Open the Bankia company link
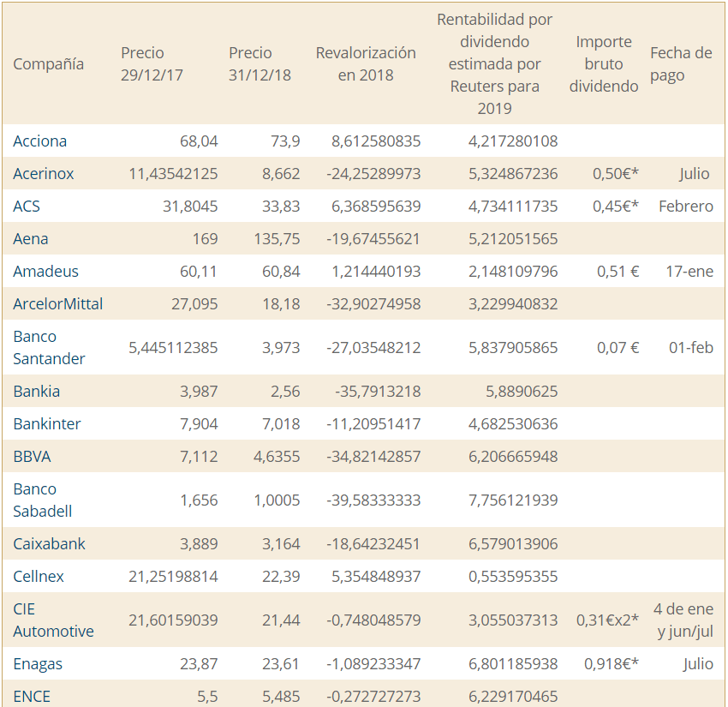This screenshot has height=707, width=728. [36, 392]
